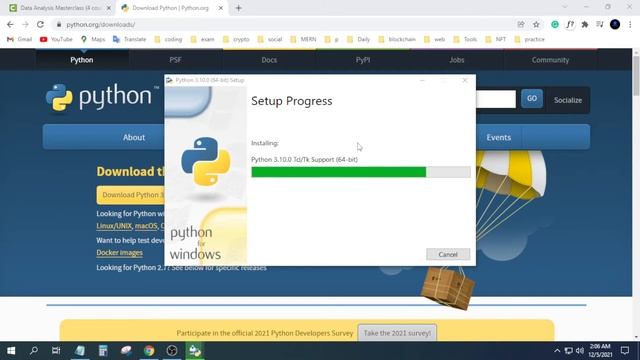Expand the MERN bookmarks folder
The width and height of the screenshot is (640, 360).
(303, 39)
